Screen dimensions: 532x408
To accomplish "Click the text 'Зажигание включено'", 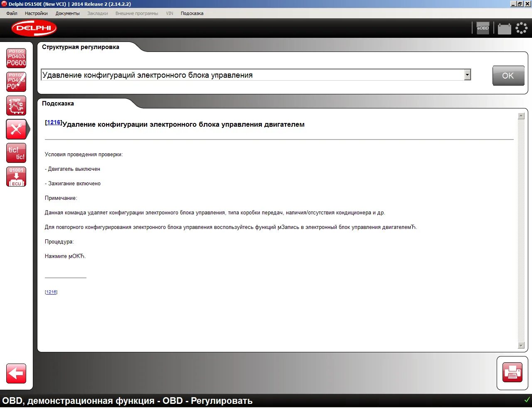I will tap(74, 184).
